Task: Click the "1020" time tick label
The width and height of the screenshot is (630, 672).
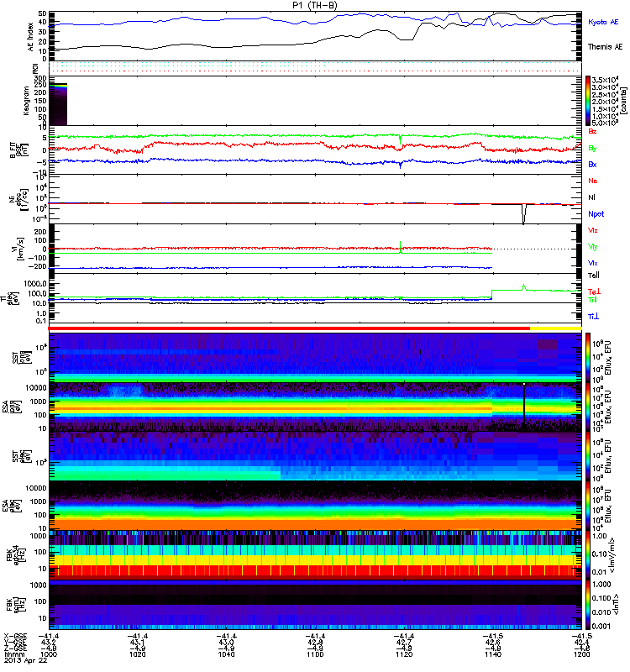Action: tap(137, 654)
